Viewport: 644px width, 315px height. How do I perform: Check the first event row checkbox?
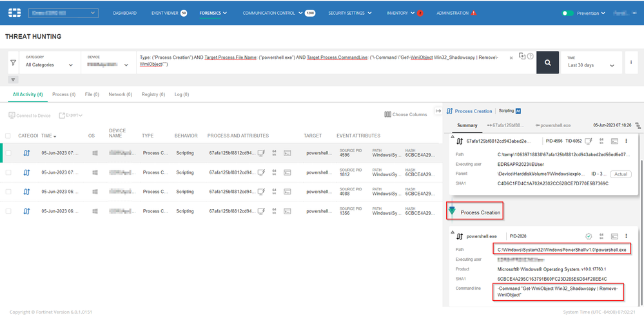(8, 153)
